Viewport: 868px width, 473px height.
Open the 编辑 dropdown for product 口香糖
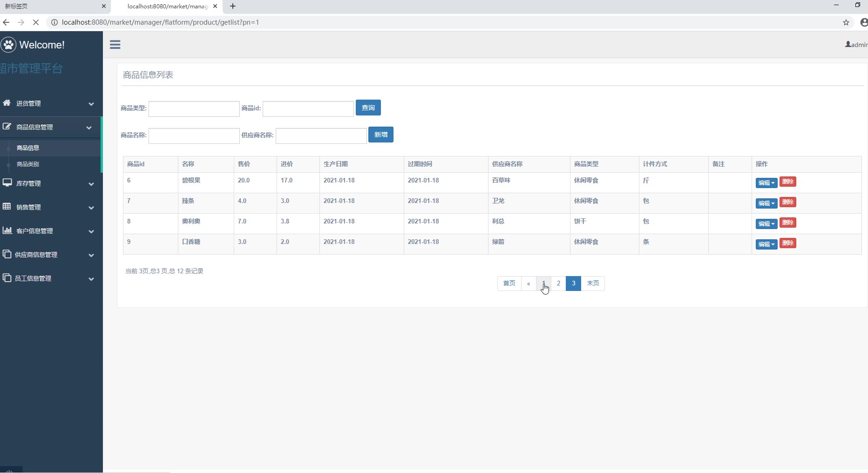coord(766,244)
